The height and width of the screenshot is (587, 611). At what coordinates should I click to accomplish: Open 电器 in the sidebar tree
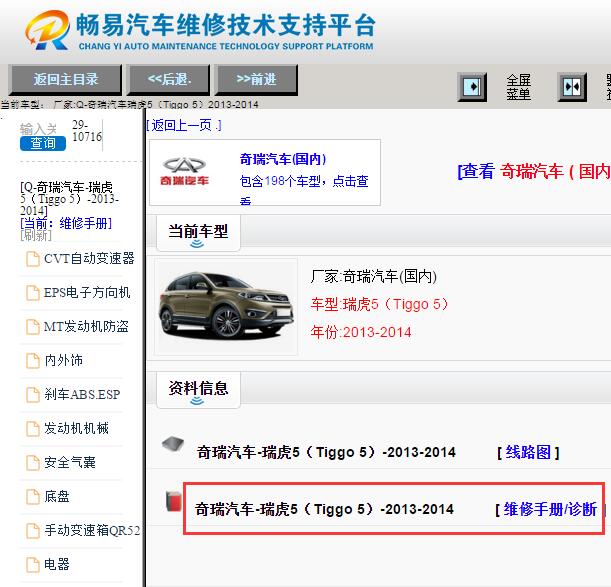pos(57,564)
